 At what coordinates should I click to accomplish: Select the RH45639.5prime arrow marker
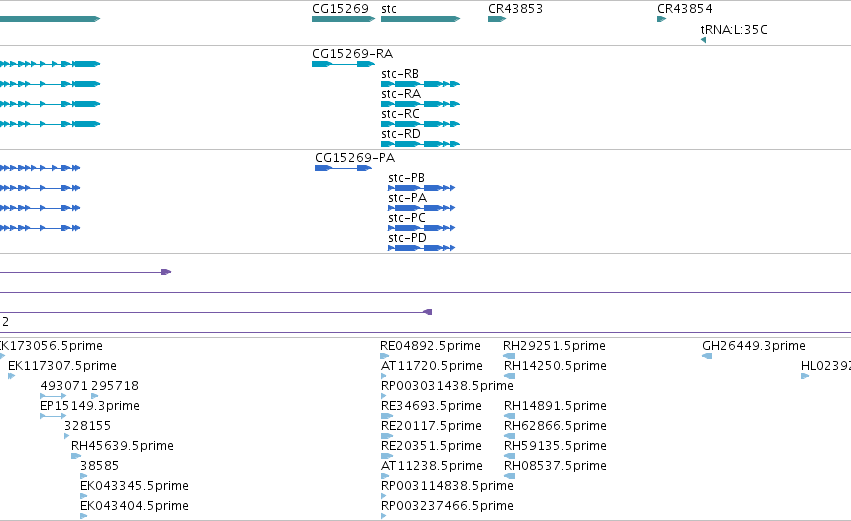(76, 456)
